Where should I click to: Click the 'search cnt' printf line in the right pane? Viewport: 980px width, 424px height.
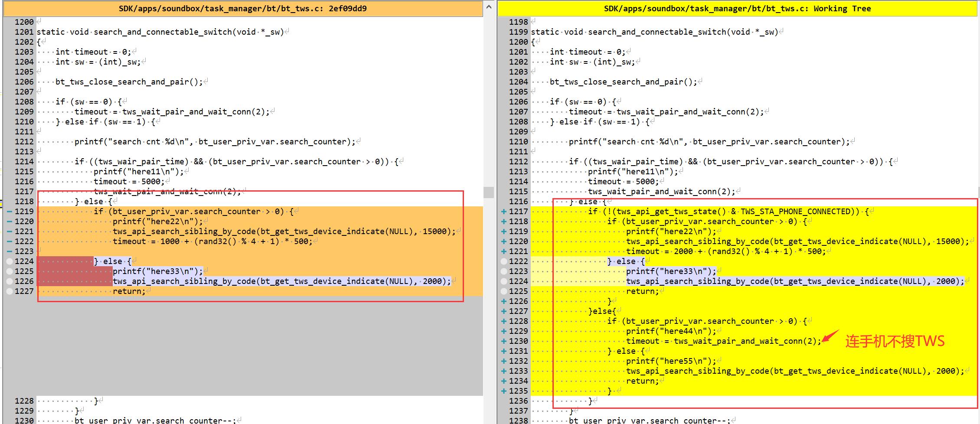[x=709, y=142]
